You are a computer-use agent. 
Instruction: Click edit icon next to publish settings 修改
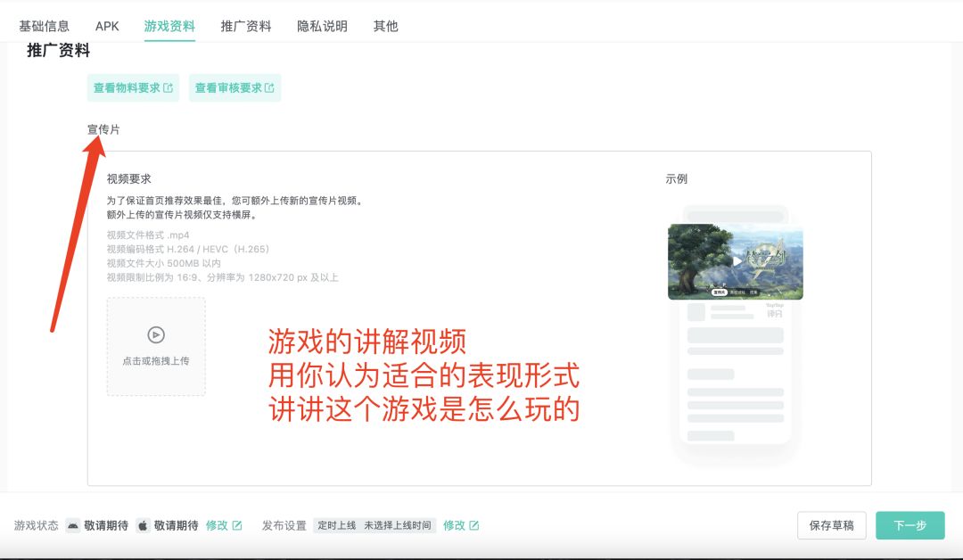(474, 525)
